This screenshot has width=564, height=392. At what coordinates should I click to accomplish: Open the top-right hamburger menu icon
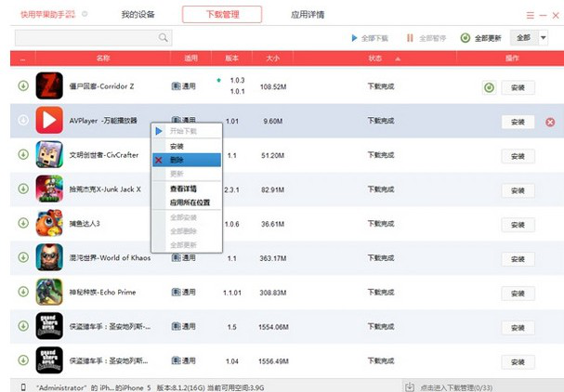(531, 16)
